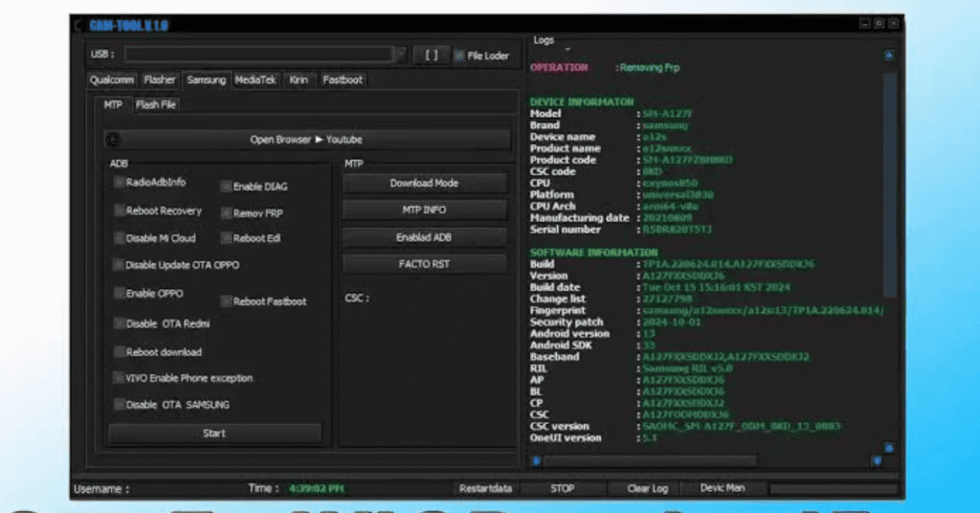The width and height of the screenshot is (980, 513).
Task: Click the FACTO RST button
Action: 424,264
